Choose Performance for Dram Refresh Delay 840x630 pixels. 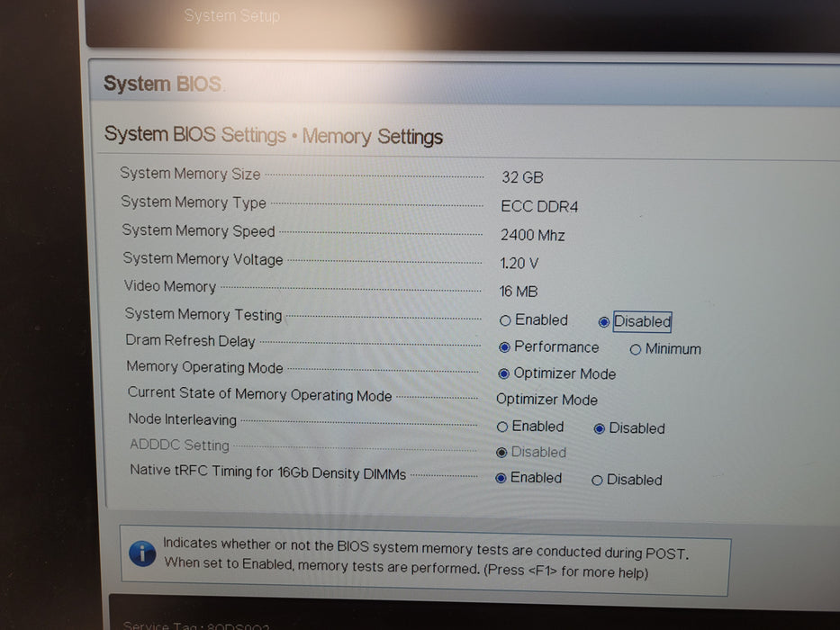coord(504,347)
